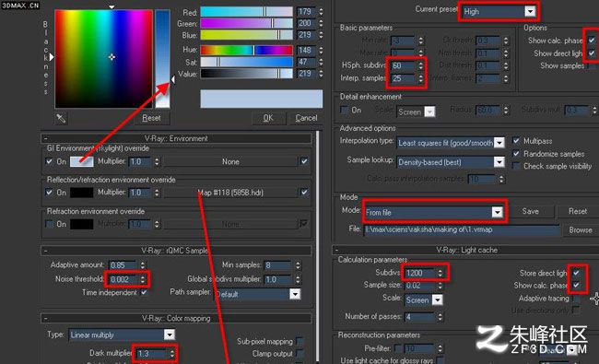This screenshot has width=599, height=364.
Task: Enable Check sample visibility checkbox
Action: (516, 166)
